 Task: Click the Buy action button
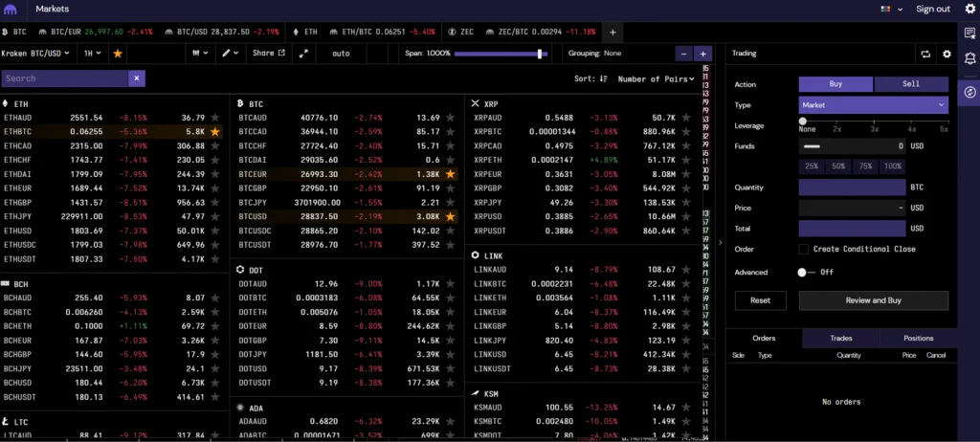point(835,84)
